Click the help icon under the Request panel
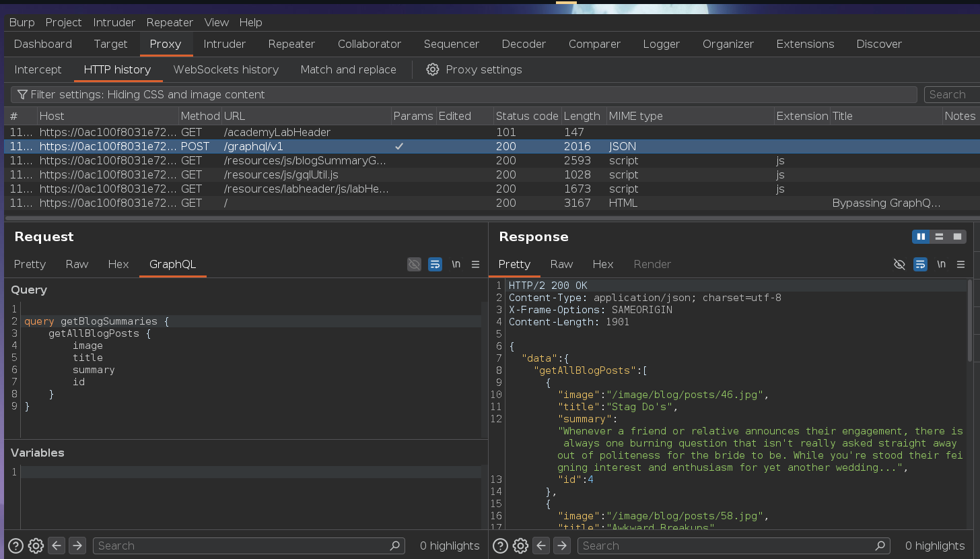980x559 pixels. click(x=15, y=546)
